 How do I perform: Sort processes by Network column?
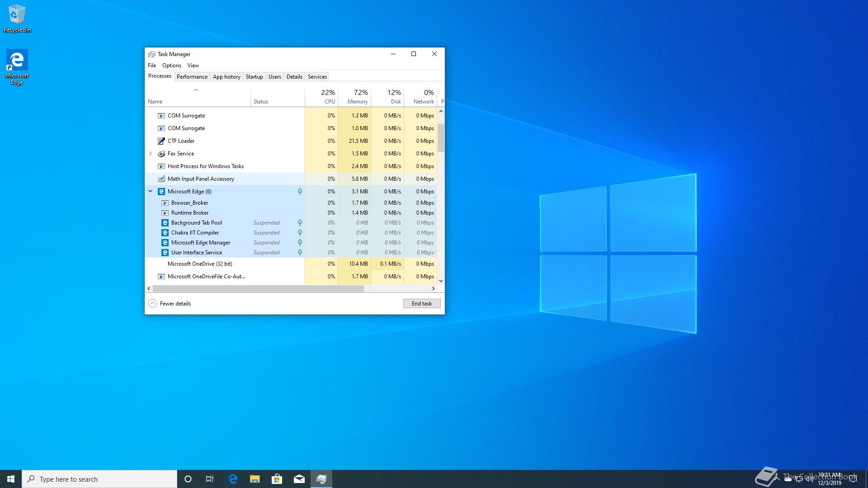[420, 97]
